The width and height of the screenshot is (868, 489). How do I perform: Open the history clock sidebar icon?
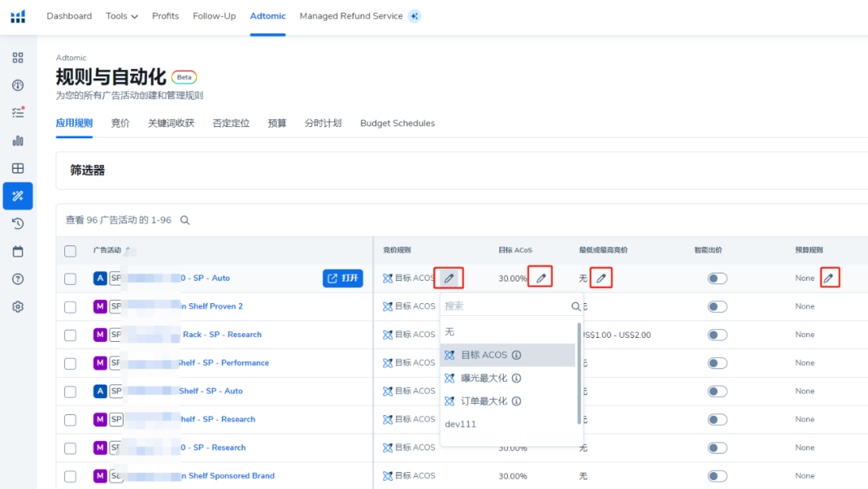[18, 224]
